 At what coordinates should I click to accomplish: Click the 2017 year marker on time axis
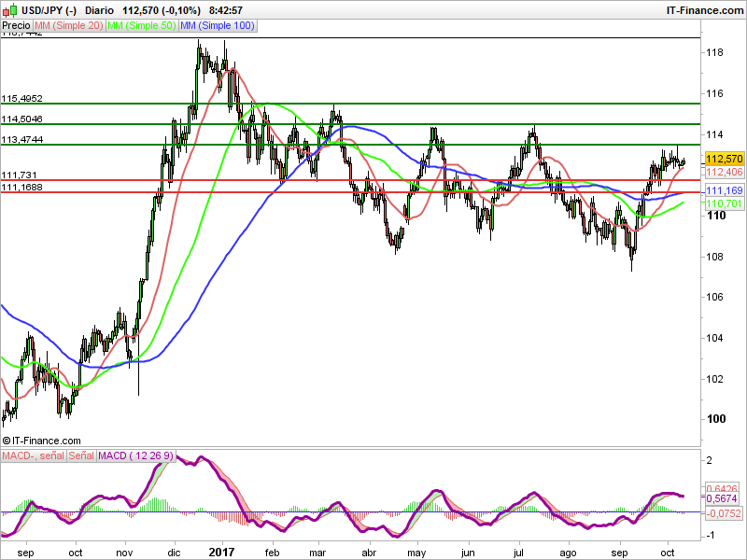(x=222, y=553)
